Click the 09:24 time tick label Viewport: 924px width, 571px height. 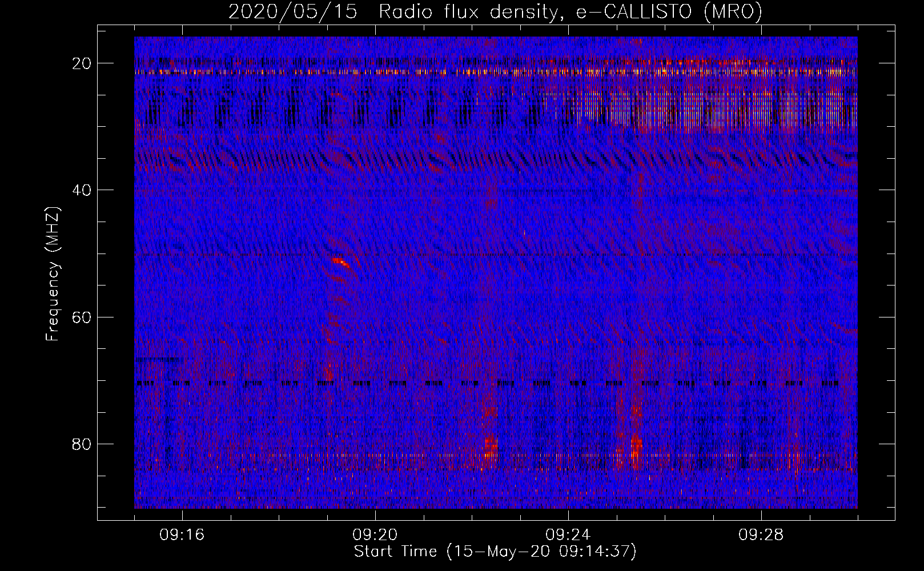tap(568, 535)
